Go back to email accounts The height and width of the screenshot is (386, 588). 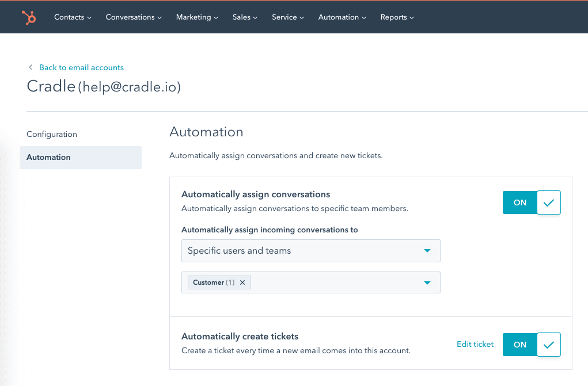(81, 67)
